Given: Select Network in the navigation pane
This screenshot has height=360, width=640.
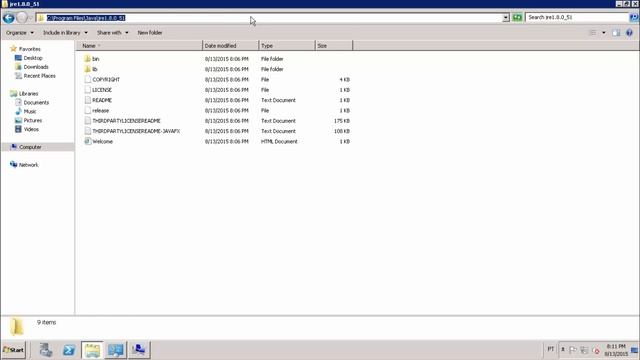Looking at the screenshot, I should (29, 165).
